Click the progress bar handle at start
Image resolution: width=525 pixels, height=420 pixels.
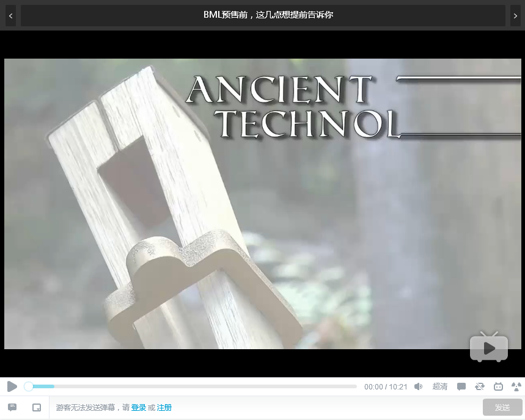(x=29, y=386)
